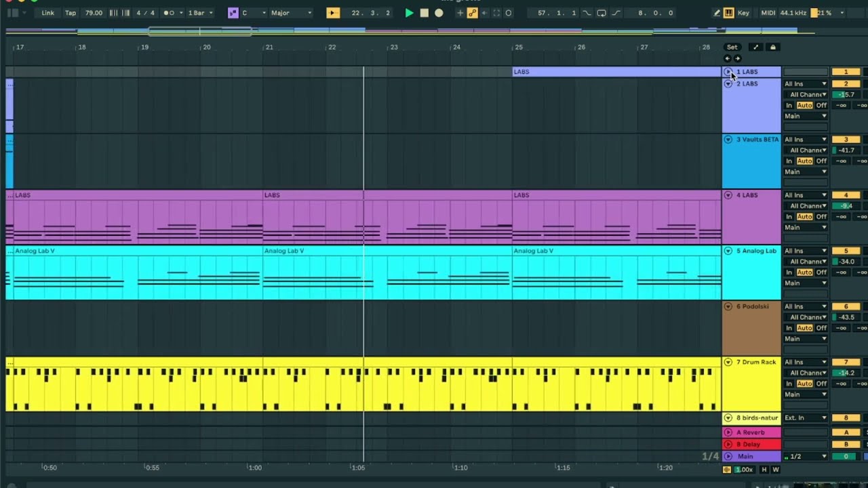The height and width of the screenshot is (488, 868).
Task: Open All Ins dropdown on 4 LABS track
Action: [x=806, y=195]
